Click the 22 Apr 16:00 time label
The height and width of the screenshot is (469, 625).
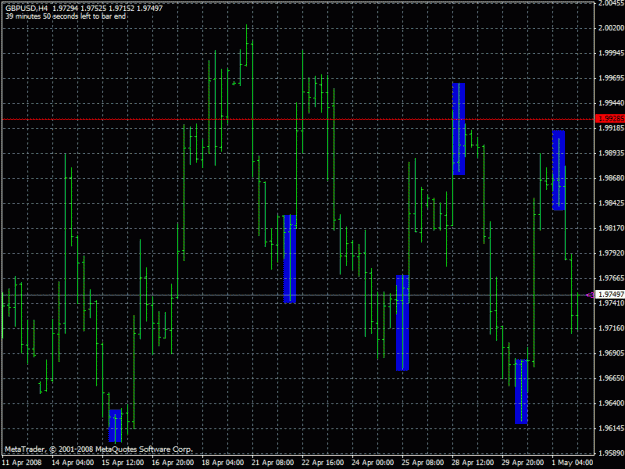(323, 463)
